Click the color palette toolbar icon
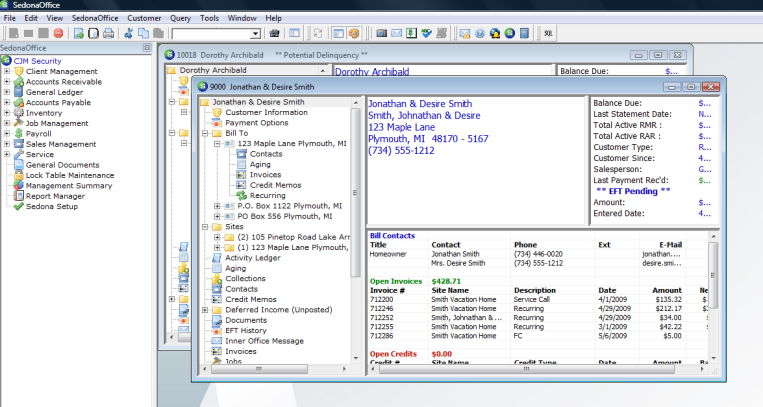763x407 pixels. pos(354,34)
